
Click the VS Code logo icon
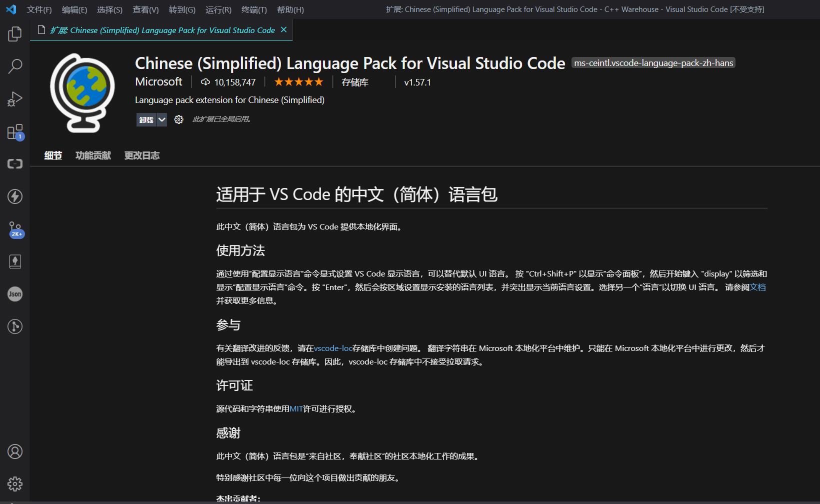[11, 9]
